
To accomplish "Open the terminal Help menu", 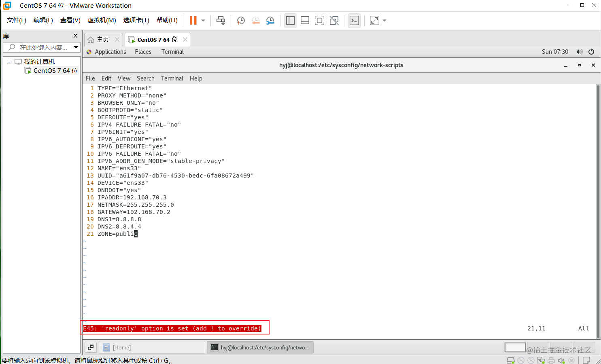I will [196, 78].
